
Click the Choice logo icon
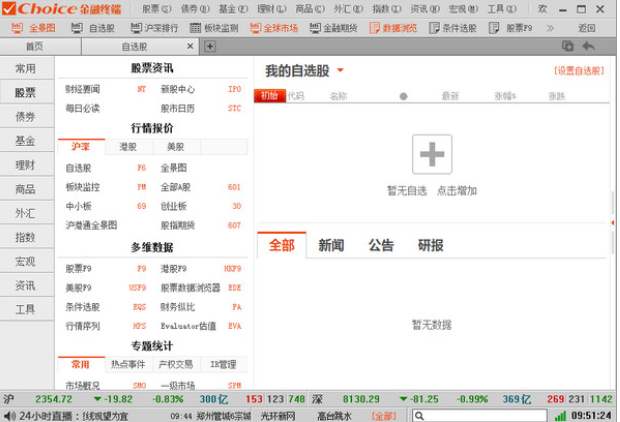click(9, 8)
